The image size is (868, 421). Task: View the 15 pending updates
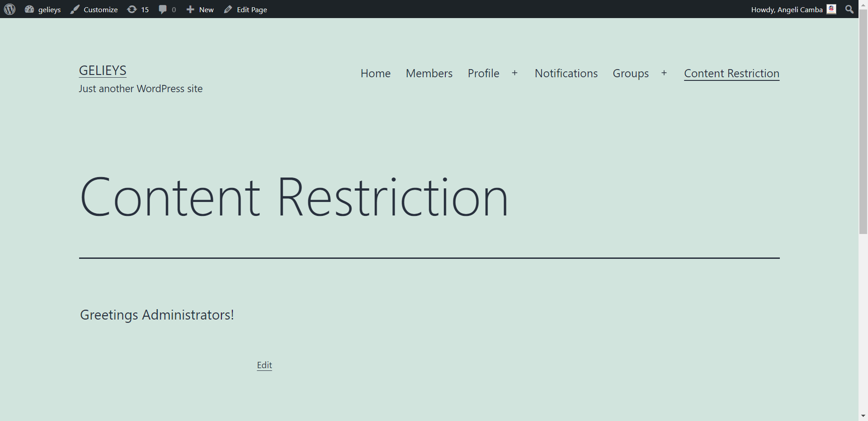(138, 9)
